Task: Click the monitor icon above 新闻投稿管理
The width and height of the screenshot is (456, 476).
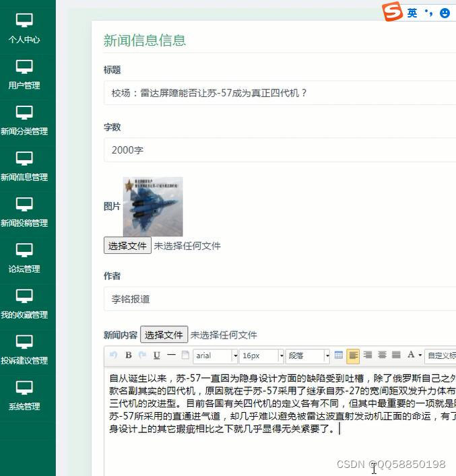Action: coord(24,205)
